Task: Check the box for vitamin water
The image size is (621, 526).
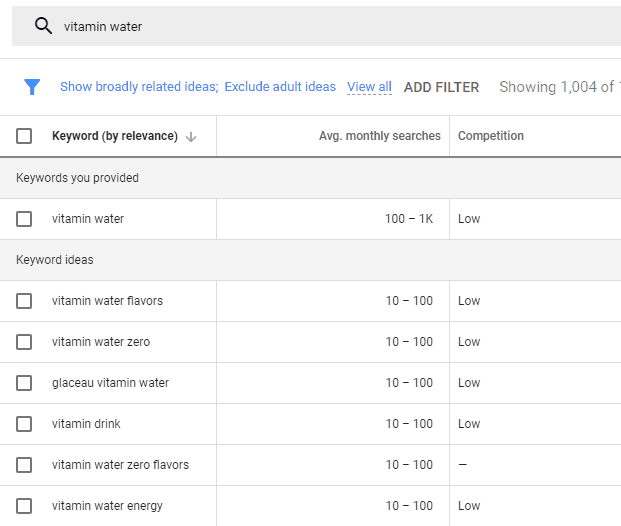Action: coord(24,219)
